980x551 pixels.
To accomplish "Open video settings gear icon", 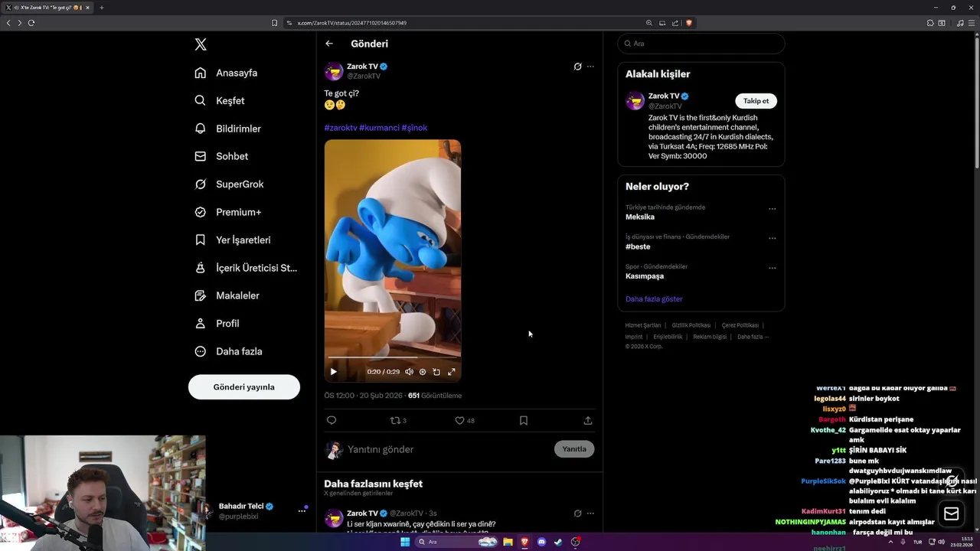I will click(423, 372).
